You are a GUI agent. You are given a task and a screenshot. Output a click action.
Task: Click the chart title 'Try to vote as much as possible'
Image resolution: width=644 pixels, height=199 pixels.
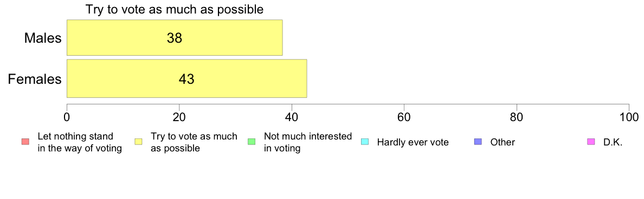click(175, 9)
